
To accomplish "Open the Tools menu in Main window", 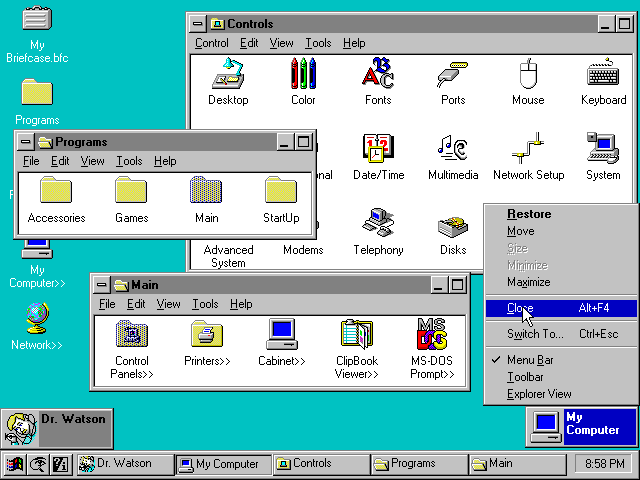I will [205, 304].
